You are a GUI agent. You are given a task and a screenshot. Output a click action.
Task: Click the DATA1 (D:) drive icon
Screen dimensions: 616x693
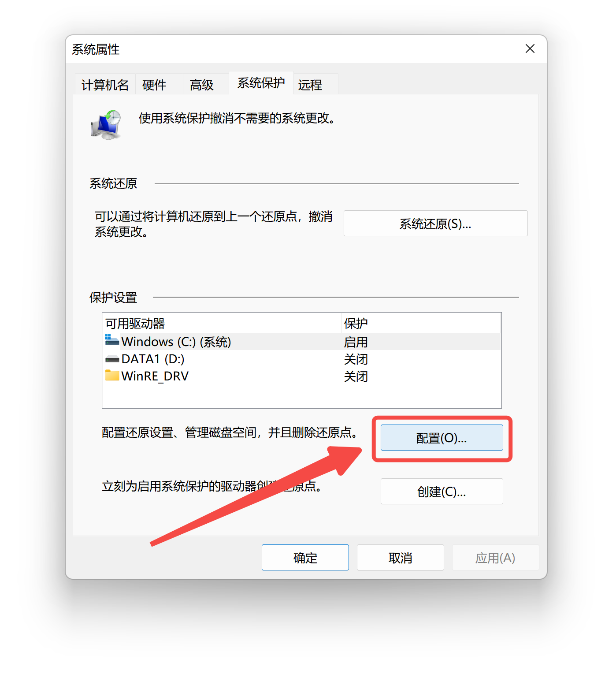point(112,359)
